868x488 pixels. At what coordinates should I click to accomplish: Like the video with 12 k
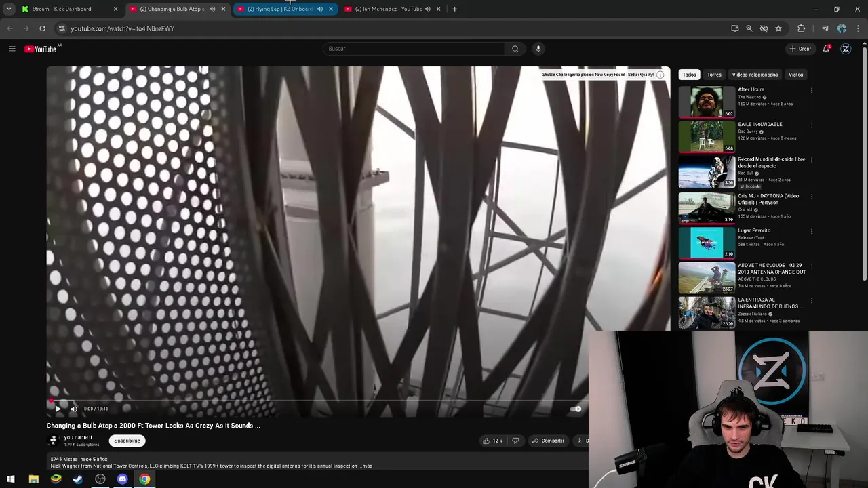[x=492, y=441]
